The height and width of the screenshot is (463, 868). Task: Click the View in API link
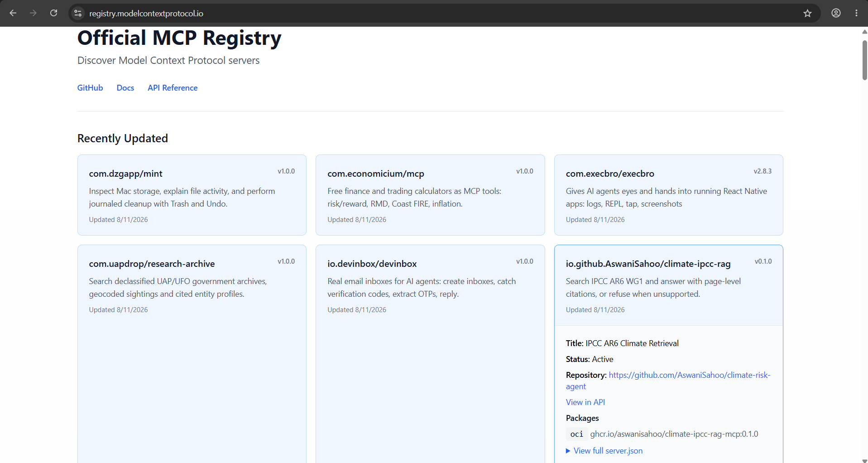[585, 402]
